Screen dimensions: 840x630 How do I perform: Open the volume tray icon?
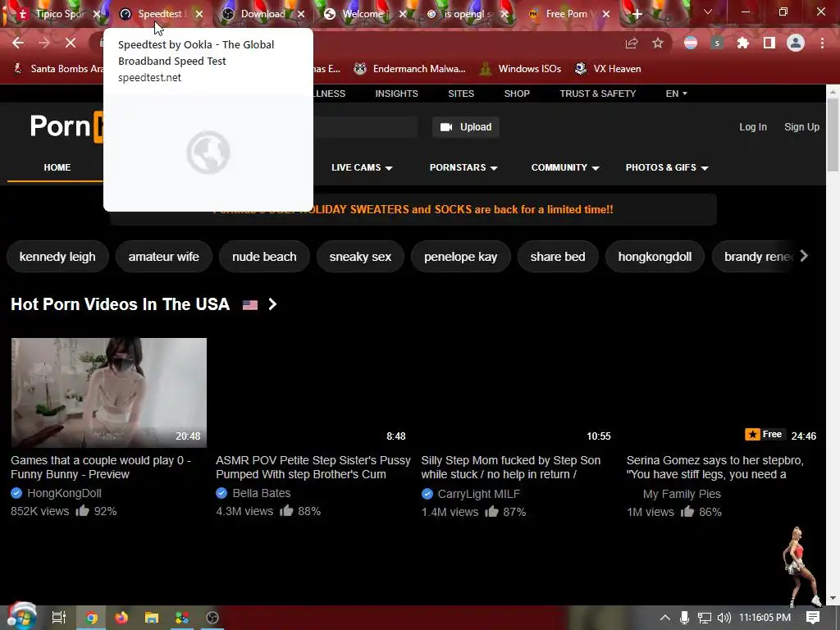click(724, 618)
